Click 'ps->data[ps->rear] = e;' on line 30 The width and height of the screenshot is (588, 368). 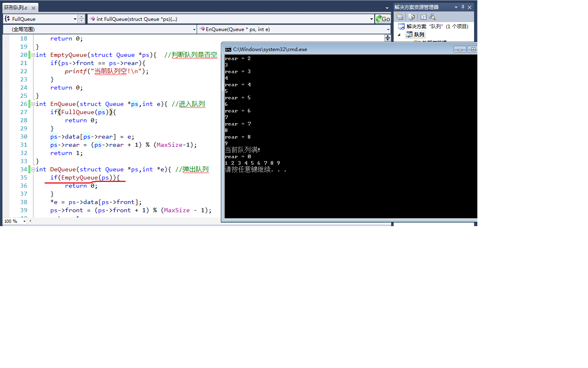(x=92, y=137)
